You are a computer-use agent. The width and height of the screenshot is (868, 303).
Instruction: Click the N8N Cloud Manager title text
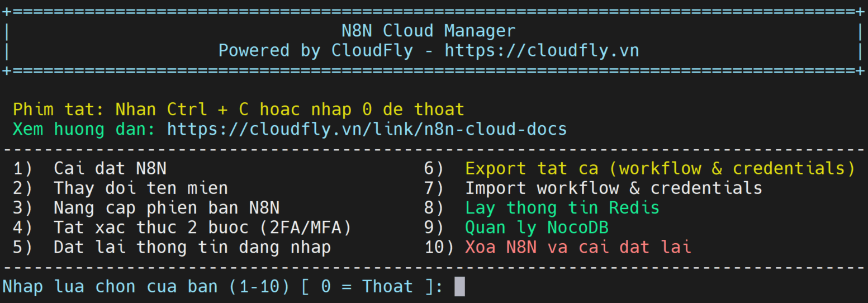tap(428, 31)
